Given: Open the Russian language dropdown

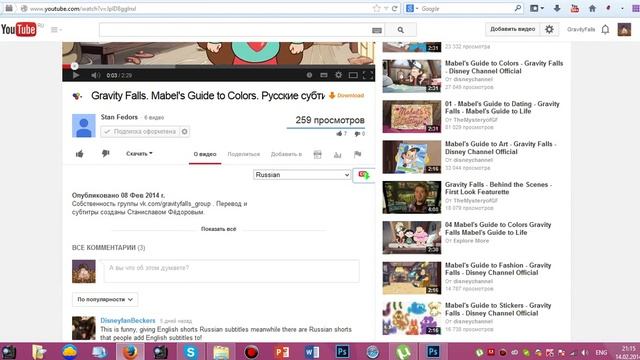Looking at the screenshot, I should pyautogui.click(x=302, y=175).
